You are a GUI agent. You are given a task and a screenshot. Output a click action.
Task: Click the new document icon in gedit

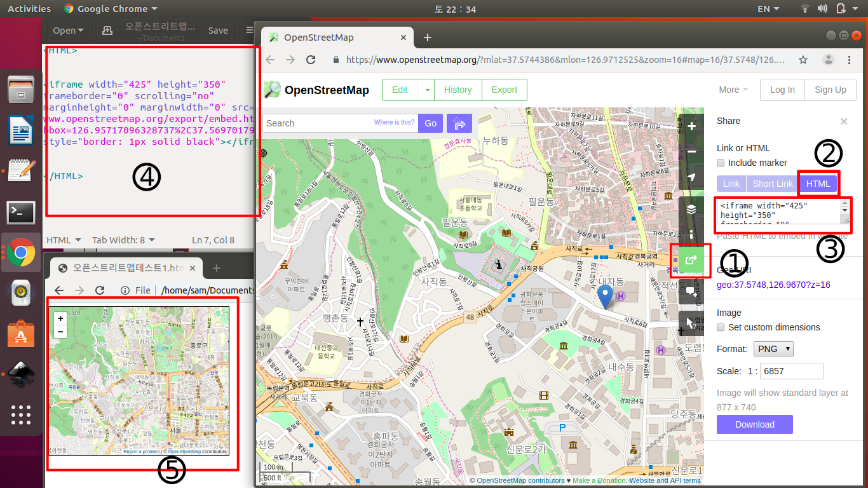click(x=107, y=30)
